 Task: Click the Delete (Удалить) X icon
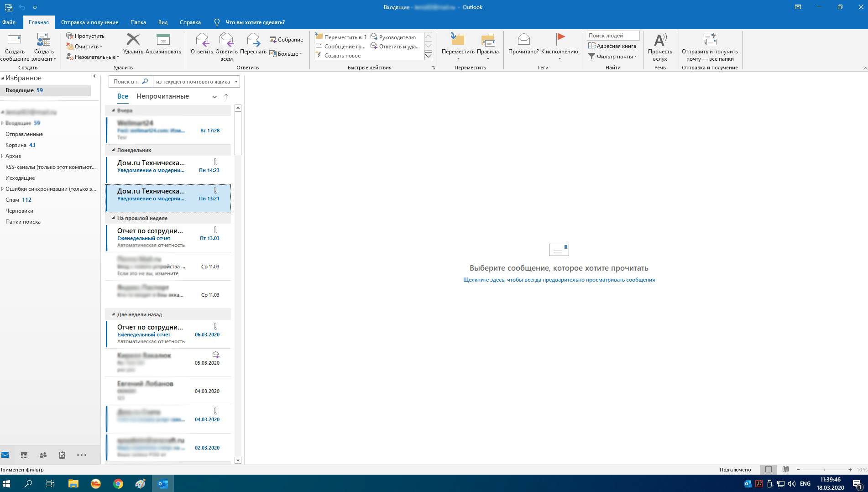click(x=133, y=40)
